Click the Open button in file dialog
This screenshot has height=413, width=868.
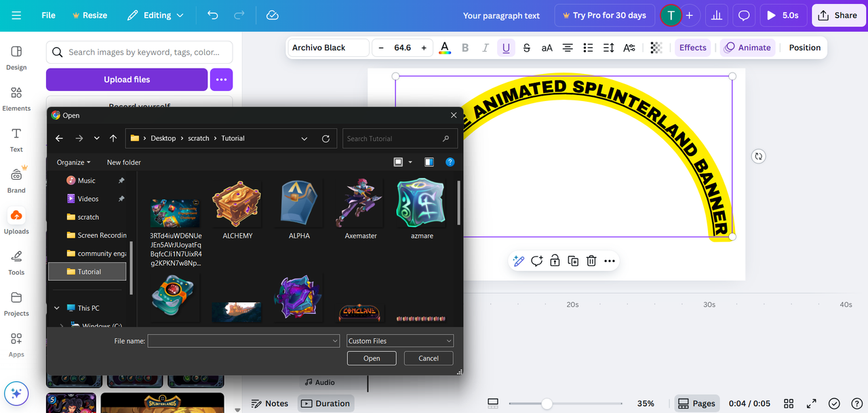point(372,358)
